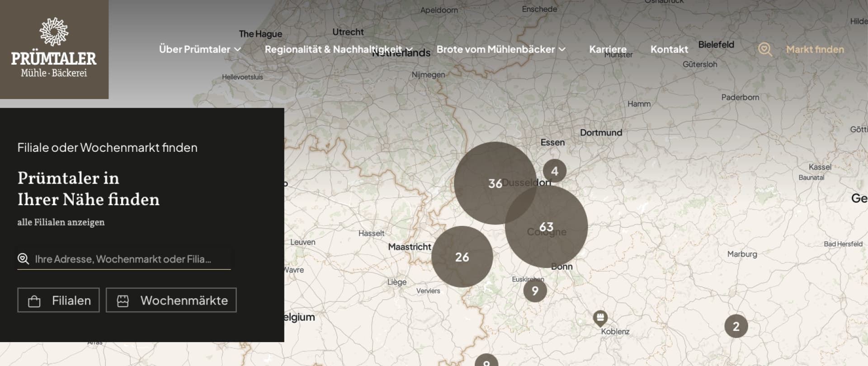Click the alle Filialen anzeigen link

coord(61,222)
